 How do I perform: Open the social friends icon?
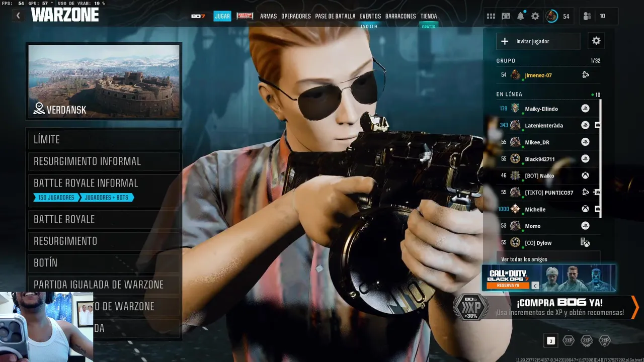[587, 16]
